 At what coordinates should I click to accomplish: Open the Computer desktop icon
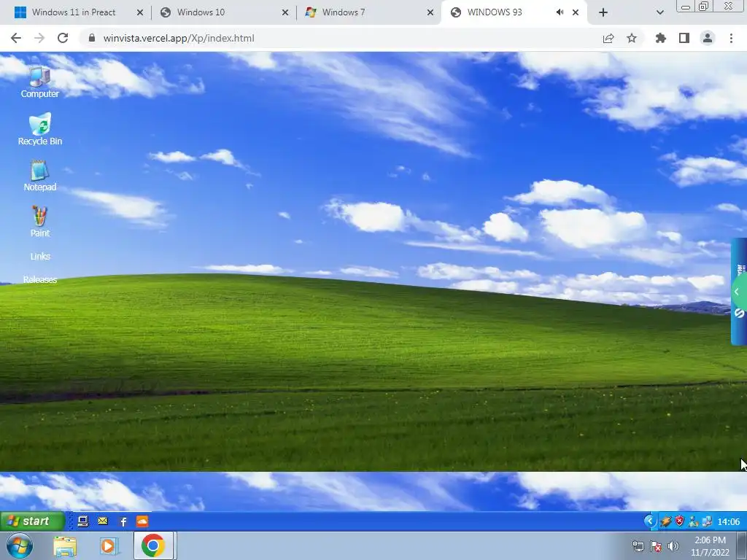point(39,82)
